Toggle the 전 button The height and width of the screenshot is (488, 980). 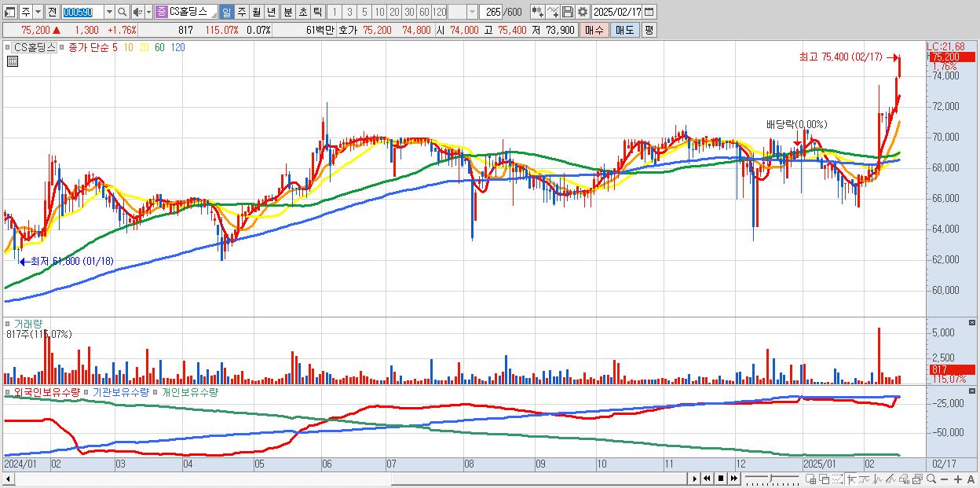coord(52,13)
